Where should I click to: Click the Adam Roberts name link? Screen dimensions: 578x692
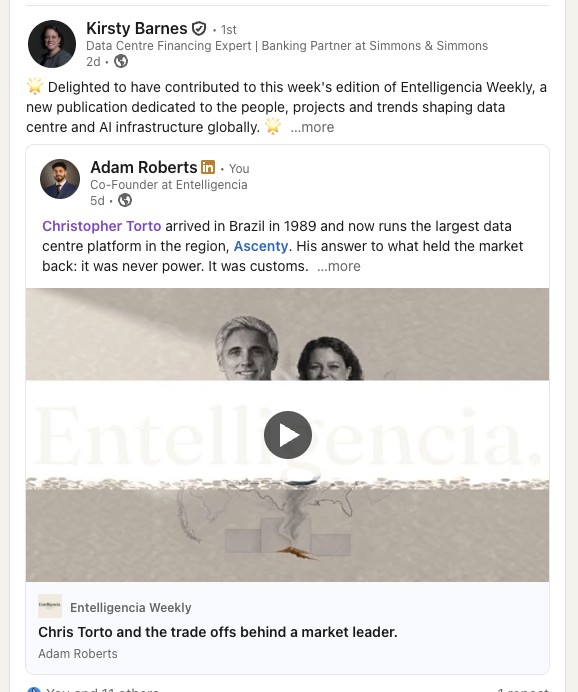pos(144,168)
